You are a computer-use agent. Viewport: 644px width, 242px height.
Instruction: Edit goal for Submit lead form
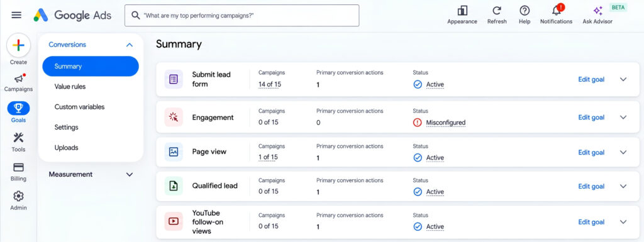(x=591, y=79)
